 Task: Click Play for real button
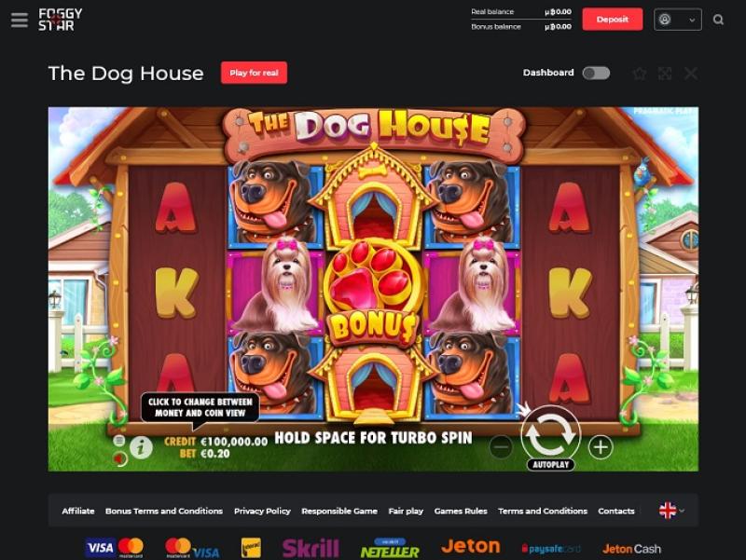click(x=254, y=73)
